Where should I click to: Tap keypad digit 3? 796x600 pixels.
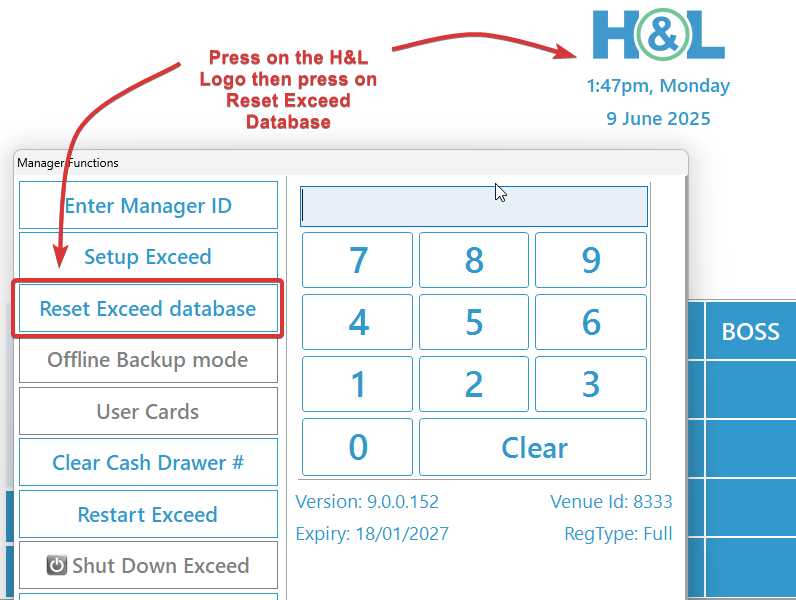(591, 384)
